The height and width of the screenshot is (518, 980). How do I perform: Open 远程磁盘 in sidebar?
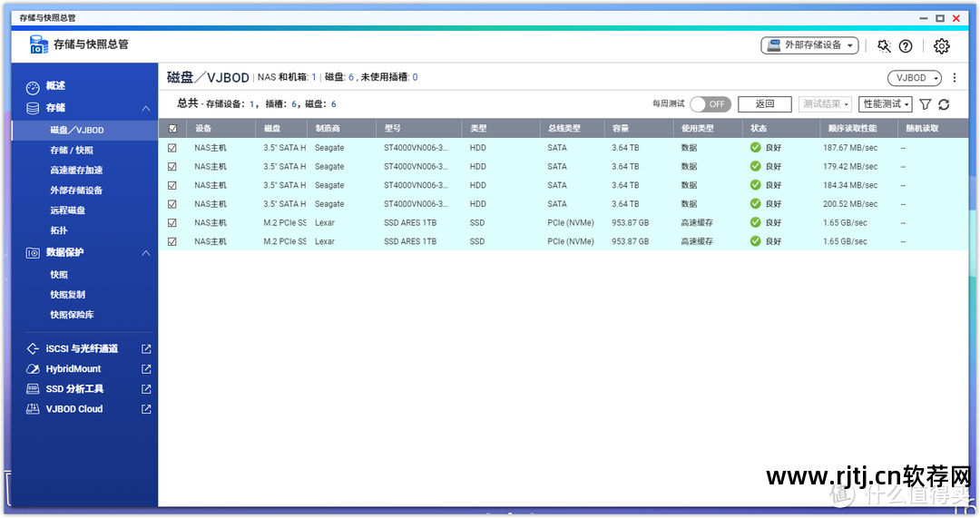(67, 210)
